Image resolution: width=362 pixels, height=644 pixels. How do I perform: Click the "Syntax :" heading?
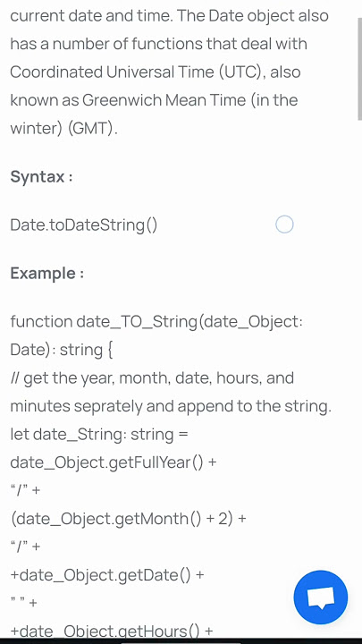tap(41, 176)
